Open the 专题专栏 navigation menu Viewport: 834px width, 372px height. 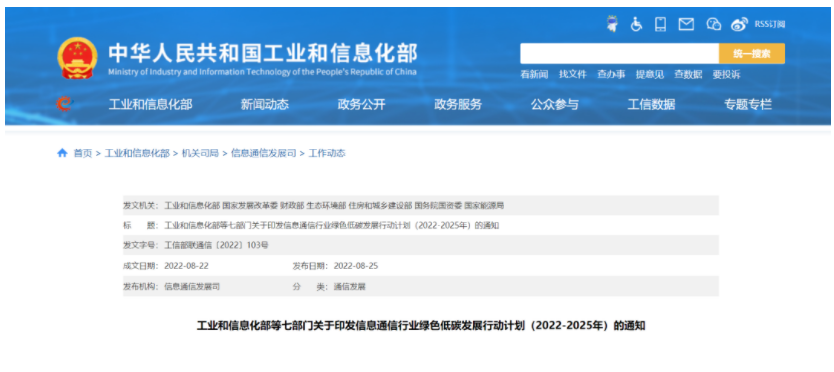pyautogui.click(x=748, y=104)
